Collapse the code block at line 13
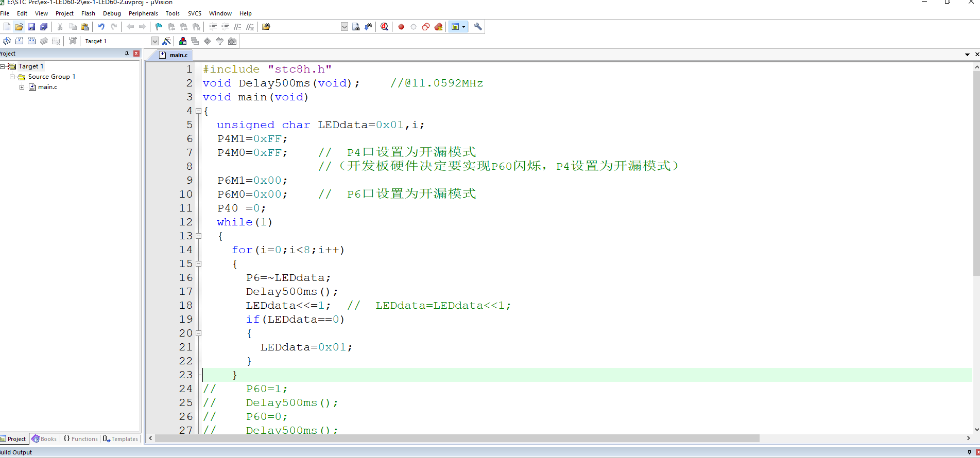Screen dimensions: 980x458 click(x=198, y=236)
